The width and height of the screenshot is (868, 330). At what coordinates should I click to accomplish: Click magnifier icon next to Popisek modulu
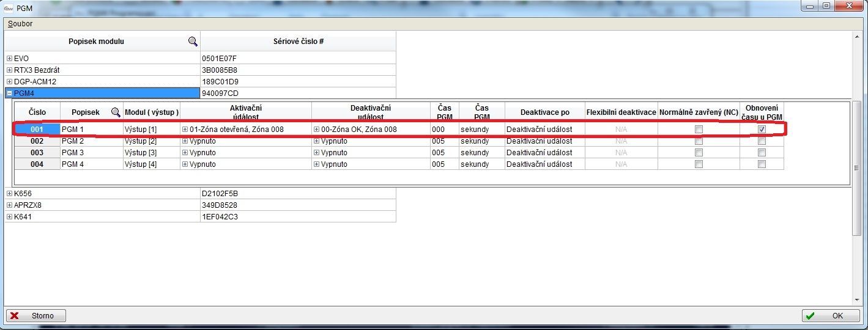pos(193,42)
